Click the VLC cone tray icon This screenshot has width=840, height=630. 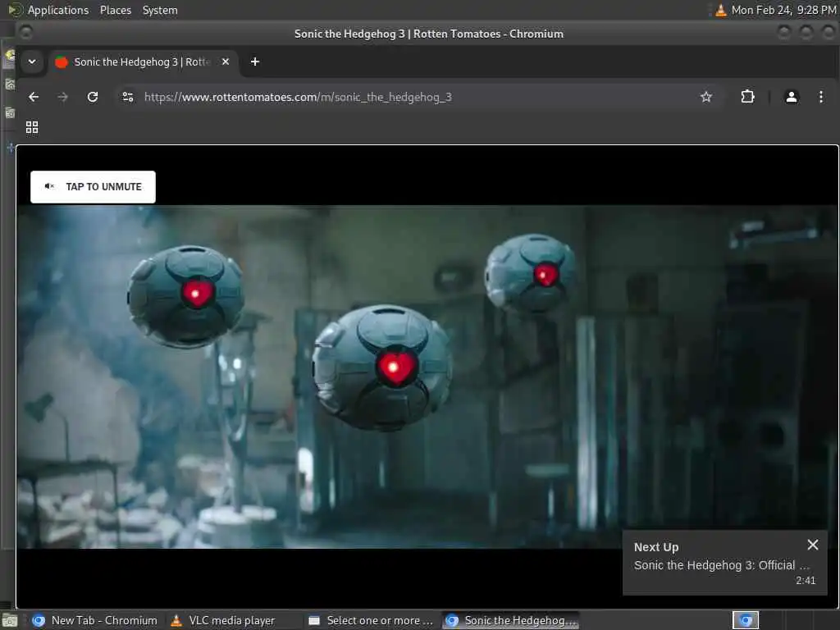point(720,10)
